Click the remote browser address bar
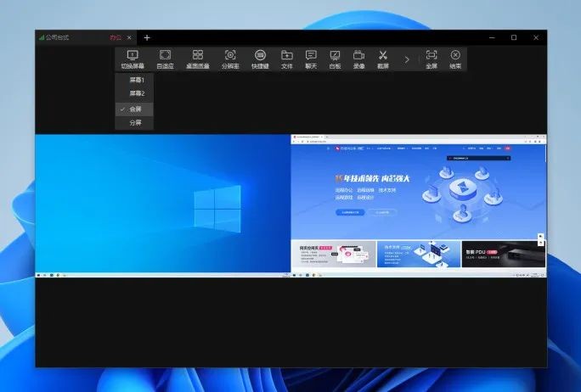 coord(413,142)
